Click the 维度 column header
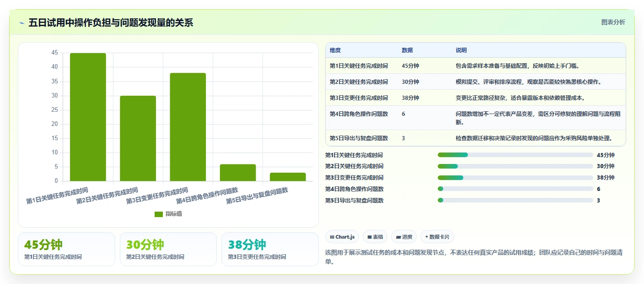644x284 pixels. tap(335, 50)
